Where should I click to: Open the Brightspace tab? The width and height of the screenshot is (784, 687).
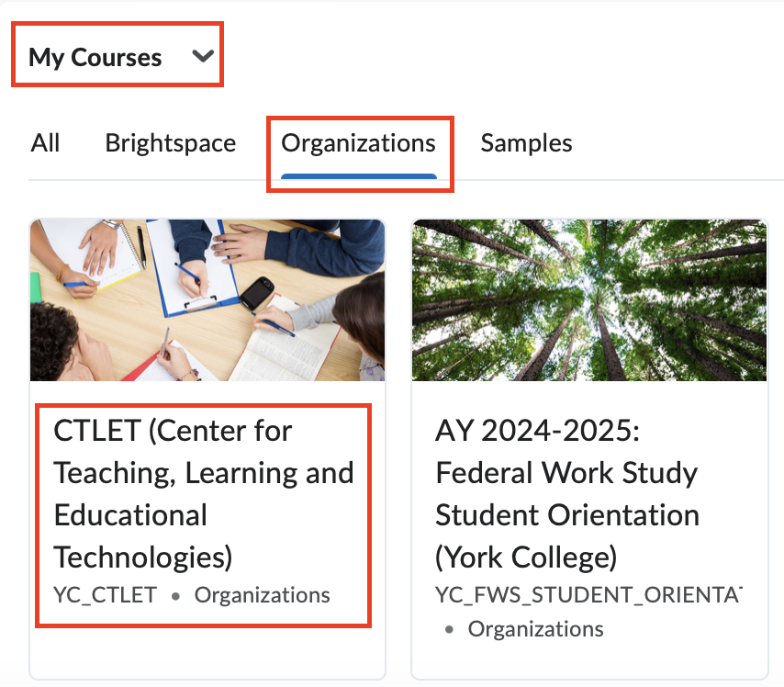(170, 143)
